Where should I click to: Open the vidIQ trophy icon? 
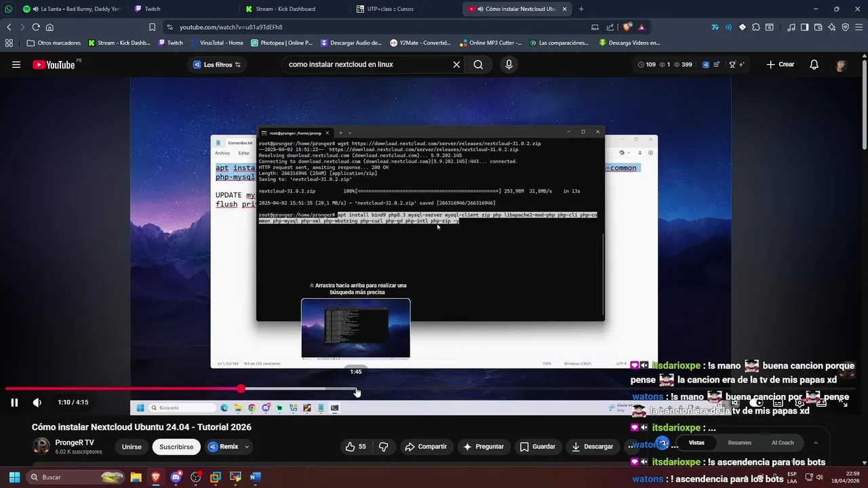[732, 64]
